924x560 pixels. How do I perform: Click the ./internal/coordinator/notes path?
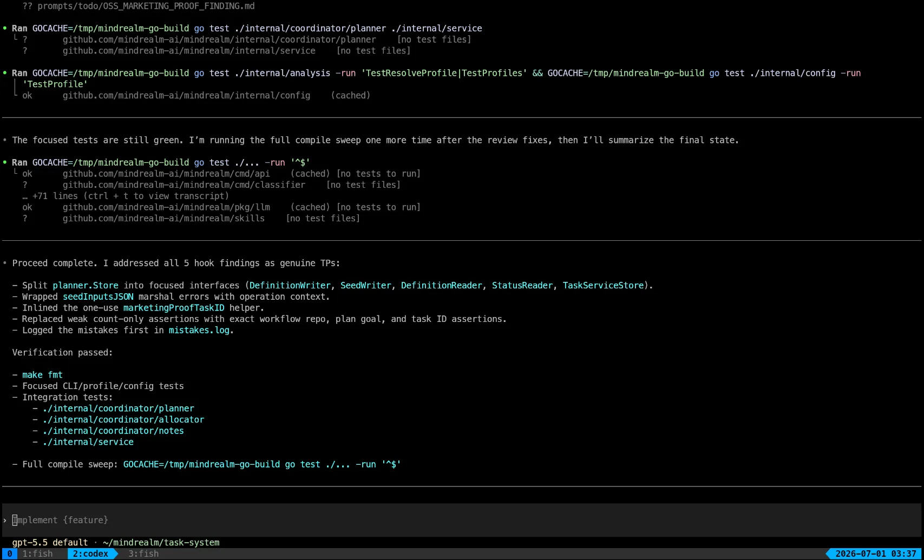113,431
